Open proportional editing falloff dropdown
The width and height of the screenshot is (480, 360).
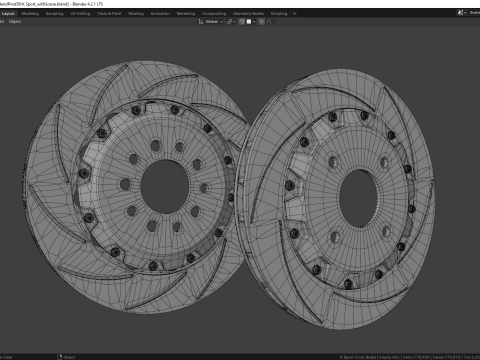270,22
